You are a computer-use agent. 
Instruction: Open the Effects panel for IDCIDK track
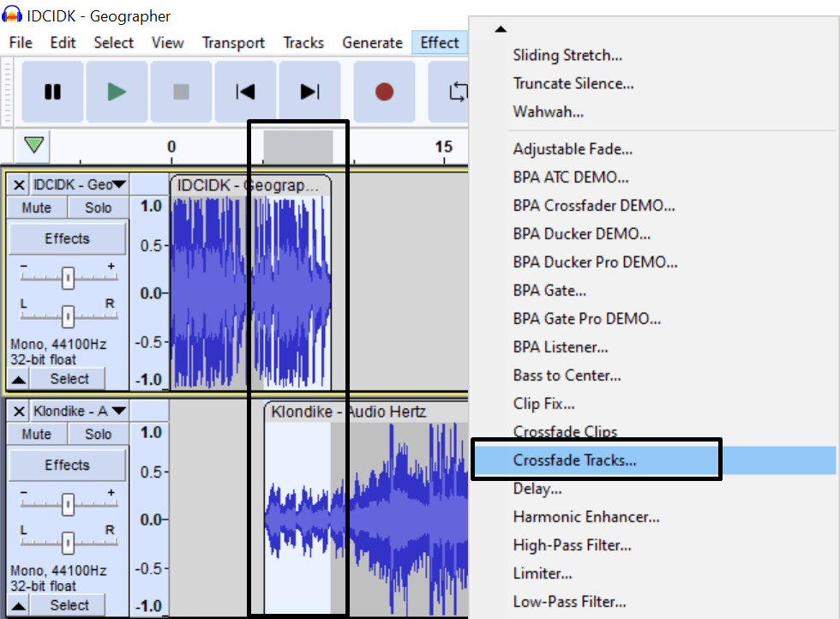(x=67, y=237)
